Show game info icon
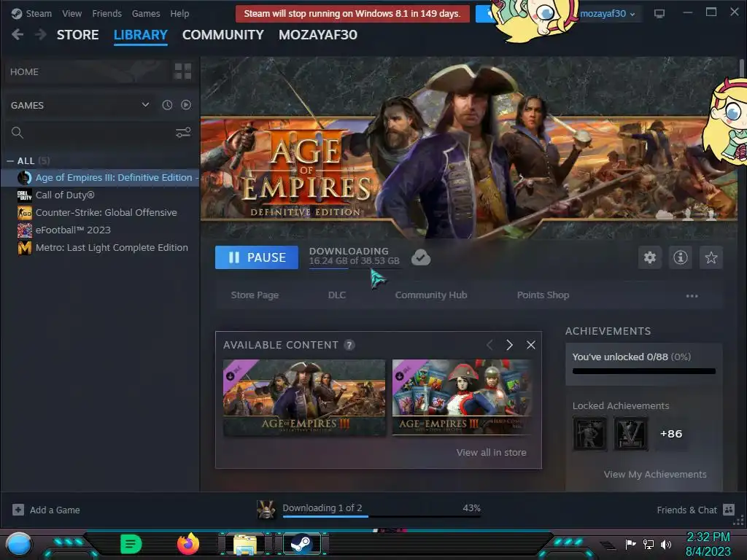The width and height of the screenshot is (747, 560). (x=681, y=257)
